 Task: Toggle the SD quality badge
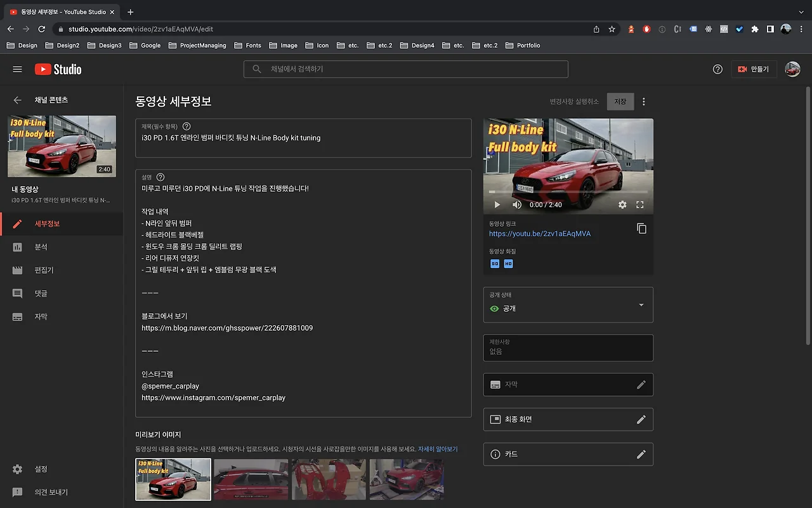point(494,263)
